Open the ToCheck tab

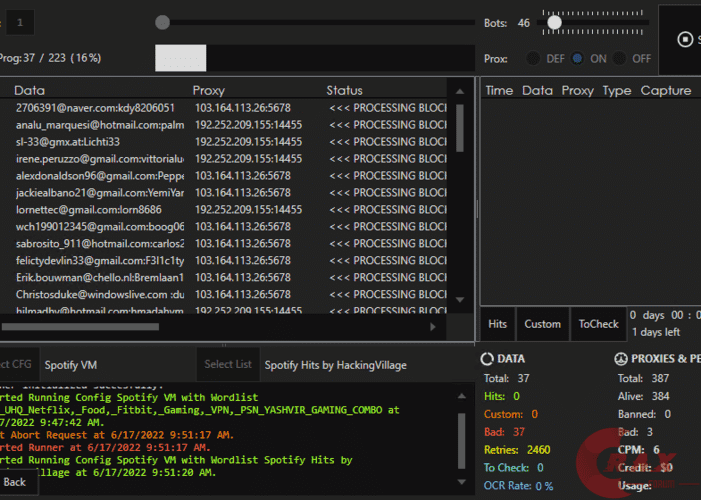point(599,324)
